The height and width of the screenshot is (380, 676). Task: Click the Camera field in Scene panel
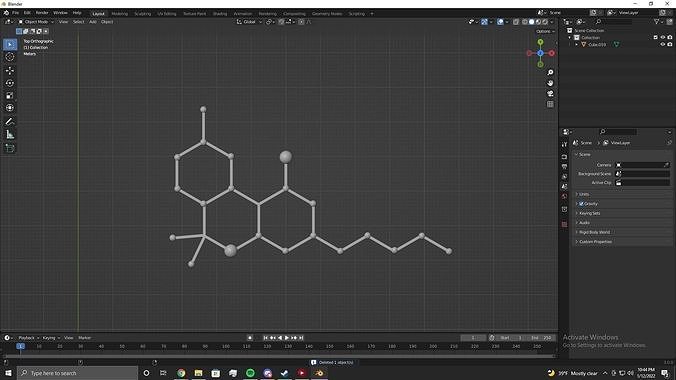pos(642,165)
